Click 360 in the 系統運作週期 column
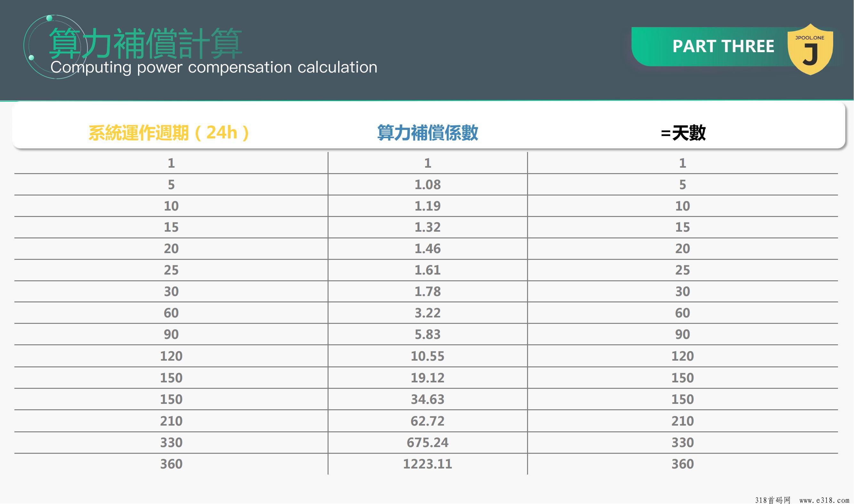Image resolution: width=854 pixels, height=504 pixels. click(171, 464)
